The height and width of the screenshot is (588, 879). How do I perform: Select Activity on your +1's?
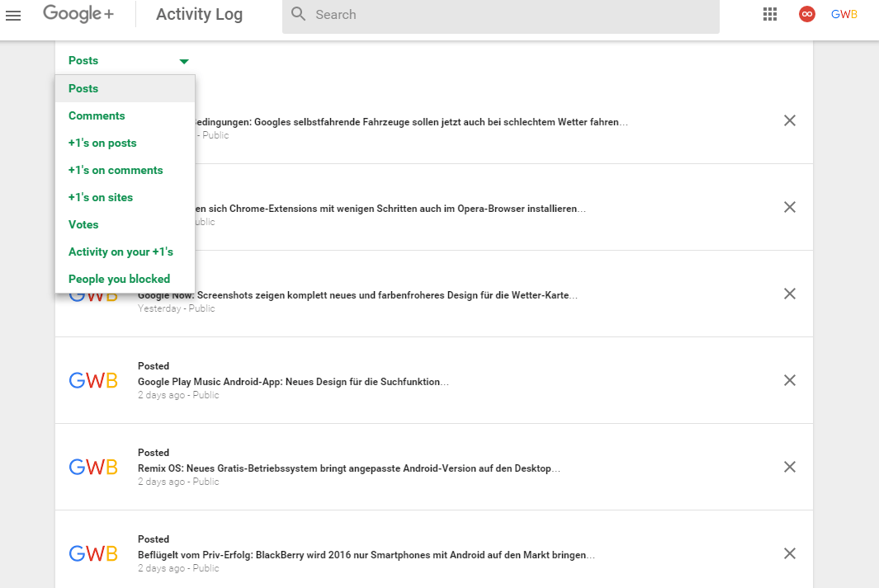point(121,252)
